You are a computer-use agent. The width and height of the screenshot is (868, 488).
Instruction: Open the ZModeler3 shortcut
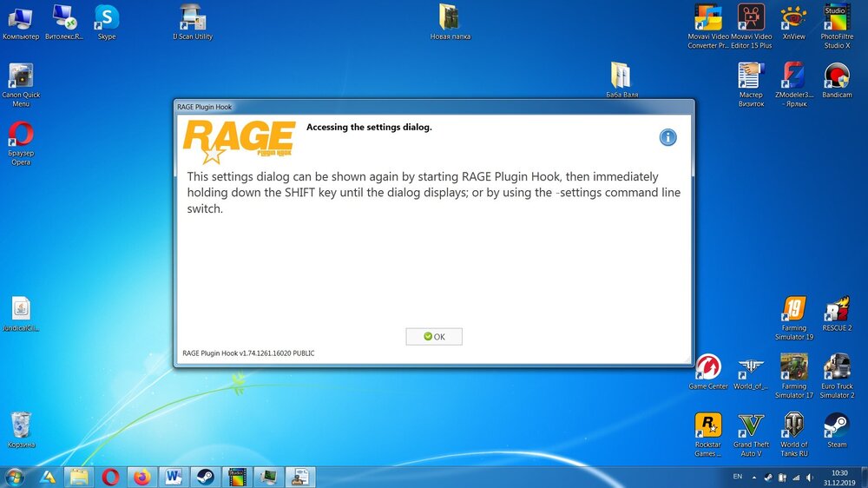pyautogui.click(x=794, y=84)
